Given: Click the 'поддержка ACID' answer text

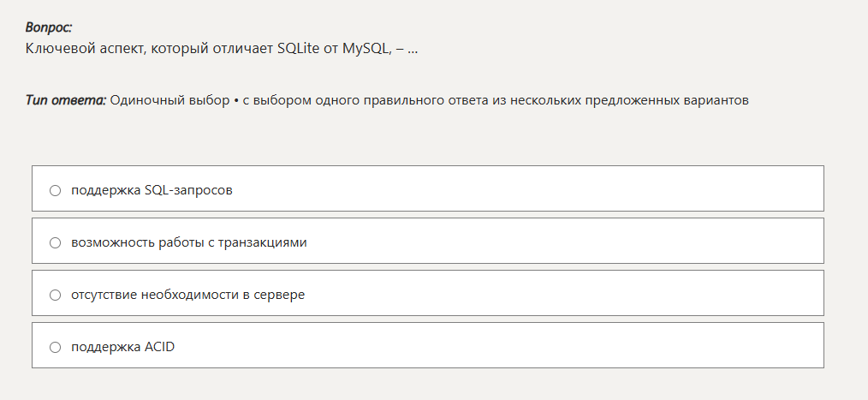Looking at the screenshot, I should (x=122, y=347).
